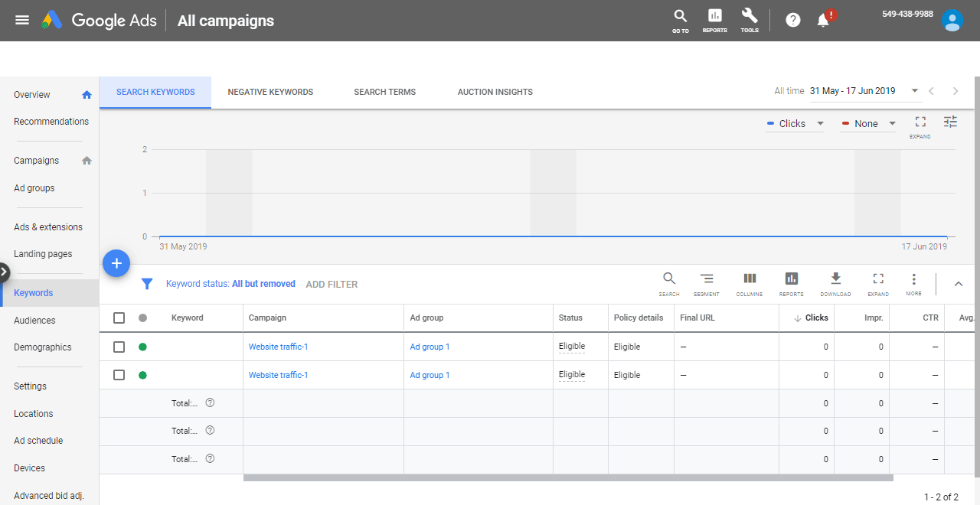Open the Clicks metric dropdown

pos(795,124)
